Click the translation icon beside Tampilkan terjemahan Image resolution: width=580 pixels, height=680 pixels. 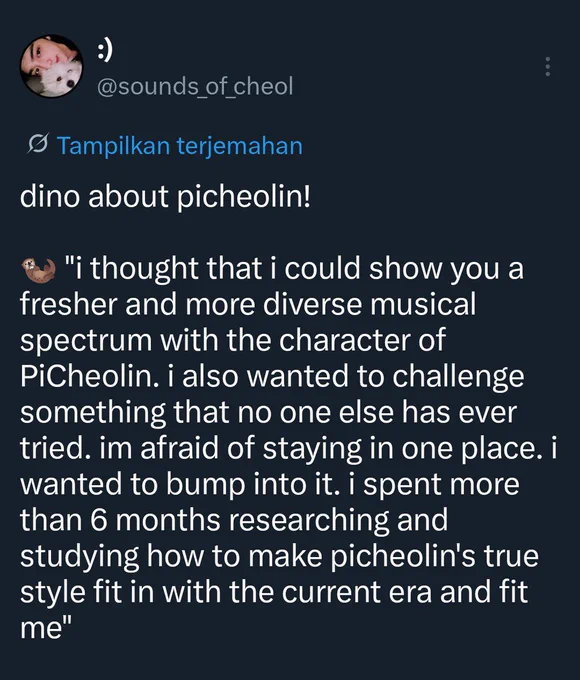[38, 144]
